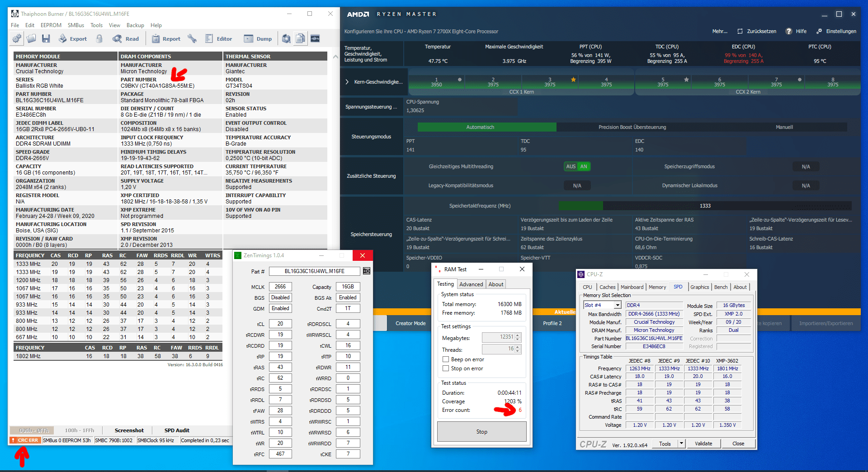868x472 pixels.
Task: Switch to Mainboard tab in CPU-Z
Action: click(632, 287)
